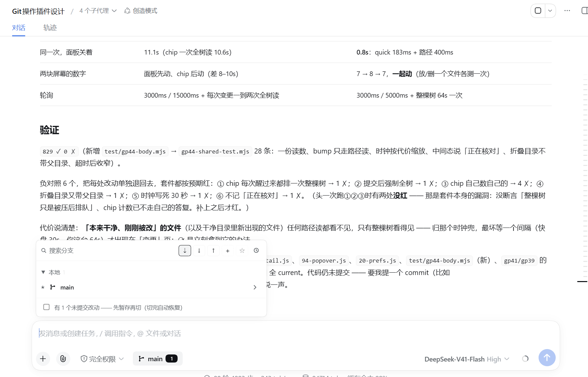Click the 20-prefs.js code chip
The image size is (588, 377).
coord(377,261)
